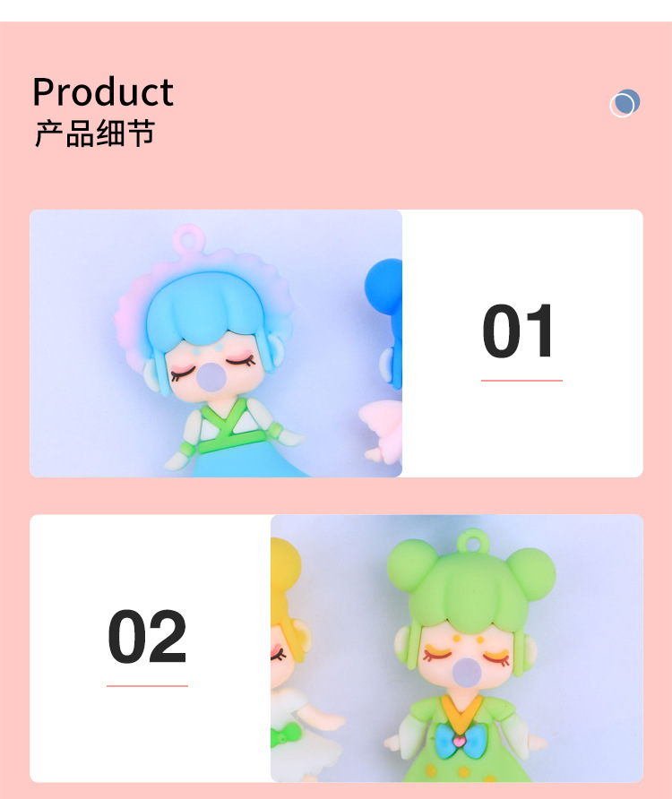Click the pink wing charm beside blue doll
The height and width of the screenshot is (799, 672).
pyautogui.click(x=382, y=432)
